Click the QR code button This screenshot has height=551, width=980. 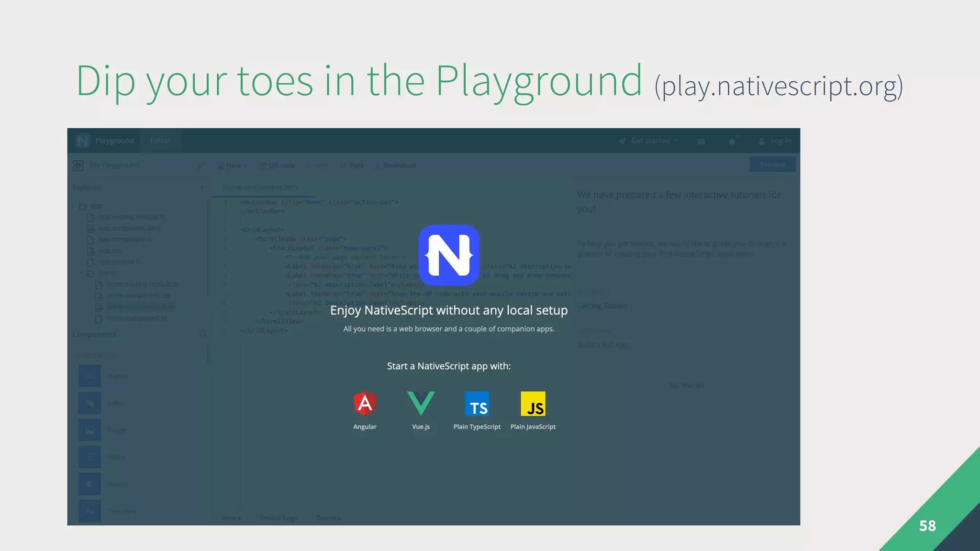278,165
